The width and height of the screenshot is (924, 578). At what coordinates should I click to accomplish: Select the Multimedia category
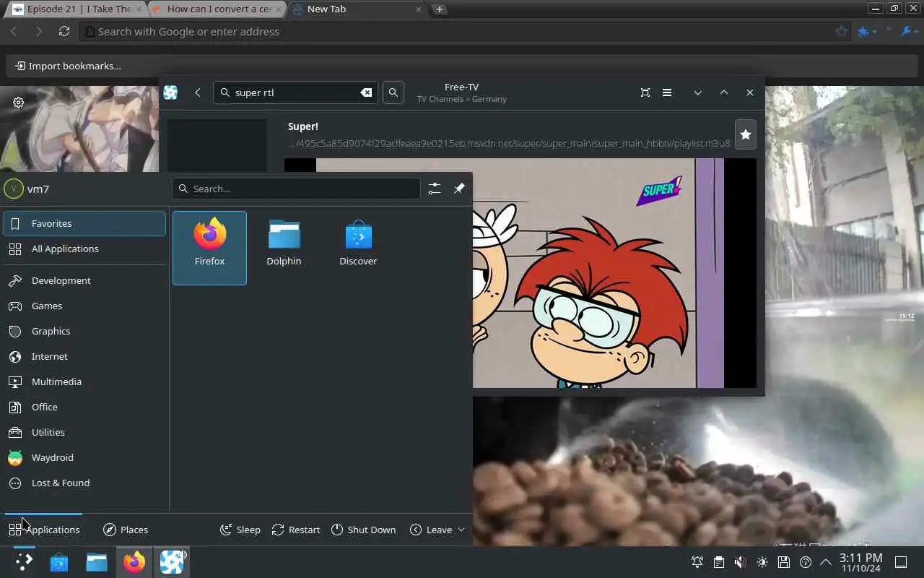tap(56, 381)
